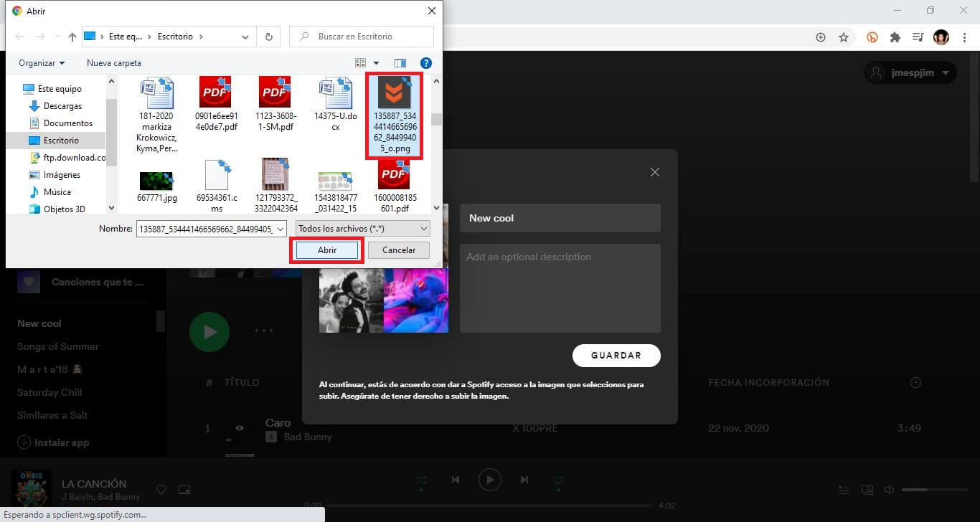The width and height of the screenshot is (980, 522).
Task: Open New cool playlist in Spotify sidebar
Action: (39, 323)
